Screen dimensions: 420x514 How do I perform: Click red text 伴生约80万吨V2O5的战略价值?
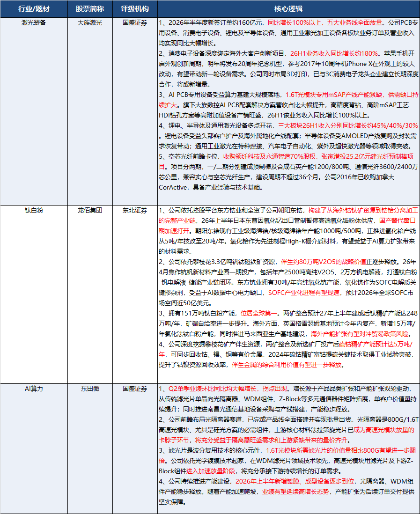[x=323, y=262]
